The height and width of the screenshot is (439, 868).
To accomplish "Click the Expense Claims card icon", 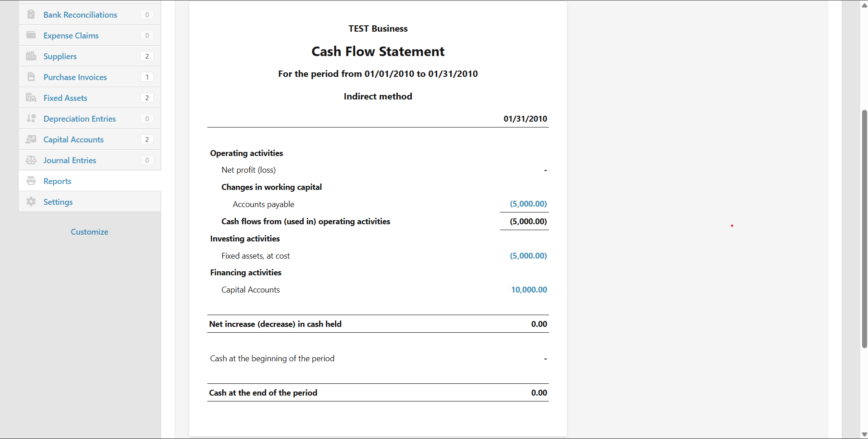I will pyautogui.click(x=31, y=35).
